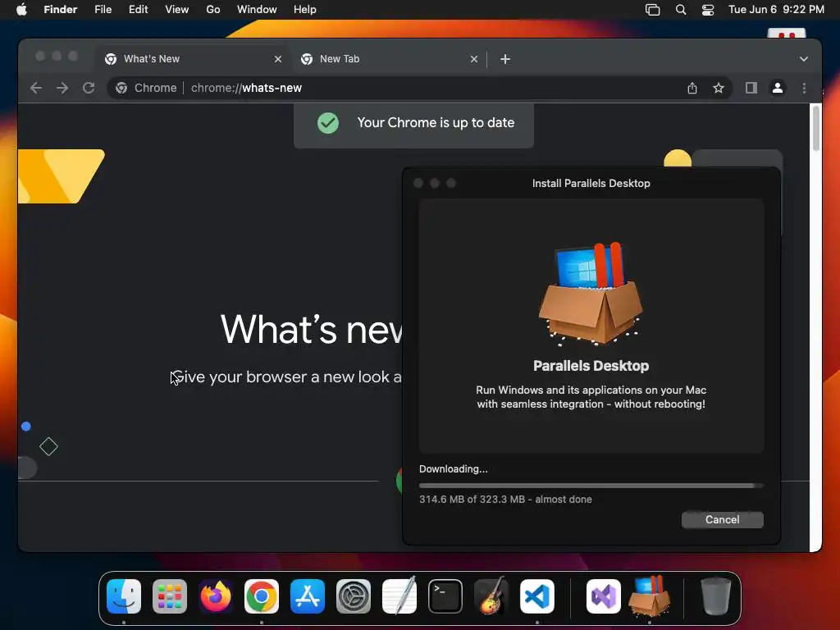The width and height of the screenshot is (840, 630).
Task: Open Stage Manager icon in menu bar
Action: coord(652,10)
